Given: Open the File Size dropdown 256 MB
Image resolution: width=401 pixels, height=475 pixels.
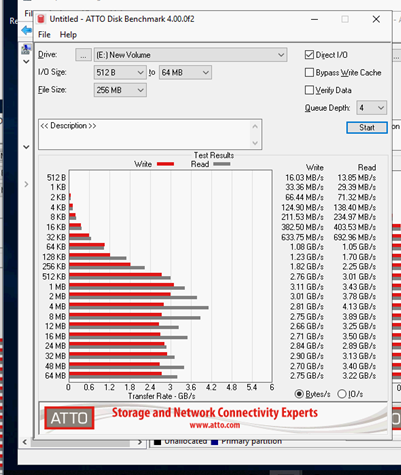Looking at the screenshot, I should (x=120, y=90).
